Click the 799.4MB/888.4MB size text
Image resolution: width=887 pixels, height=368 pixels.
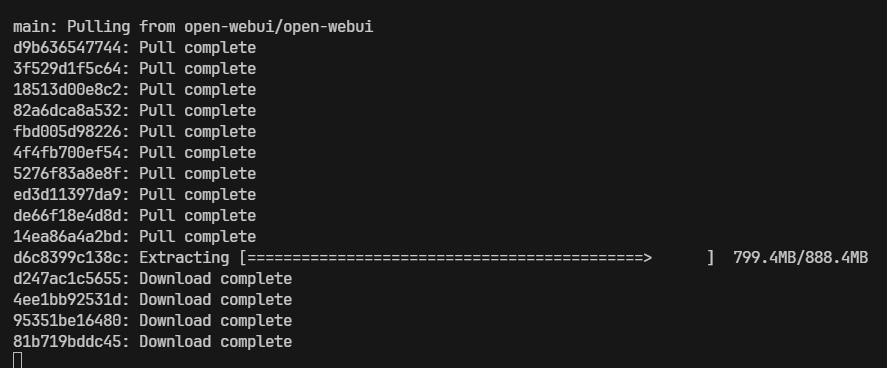pos(800,258)
